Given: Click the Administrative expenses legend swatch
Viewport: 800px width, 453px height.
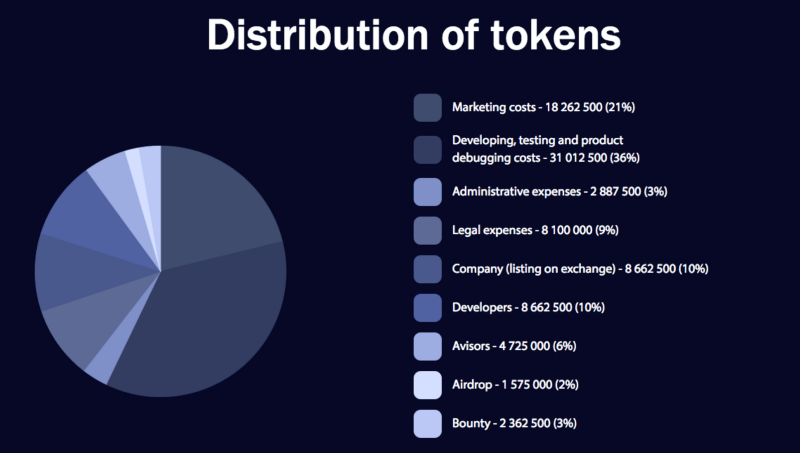Looking at the screenshot, I should (x=428, y=192).
